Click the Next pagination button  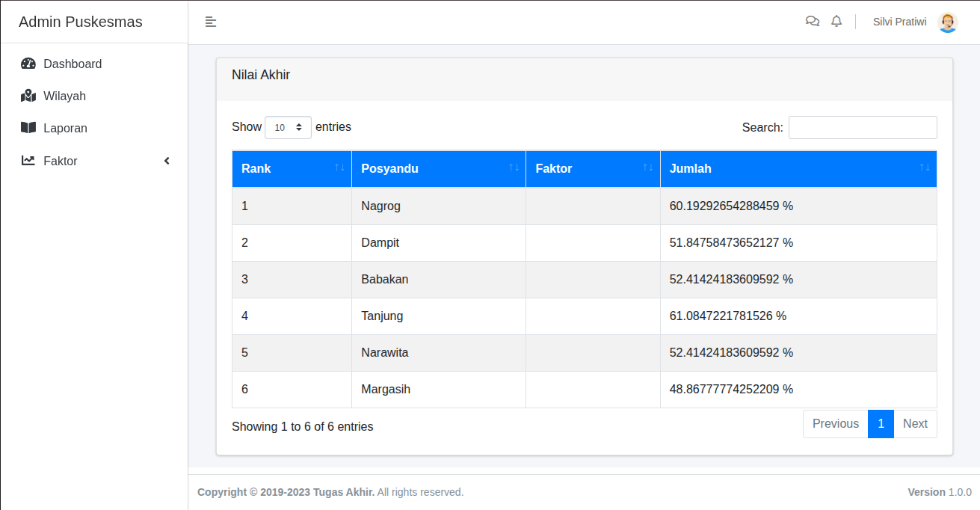pos(915,424)
